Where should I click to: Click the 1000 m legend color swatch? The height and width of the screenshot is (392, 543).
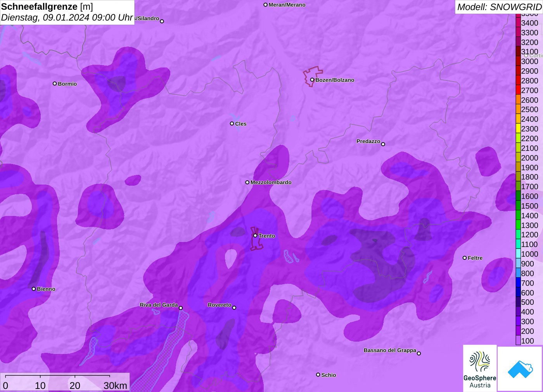(x=518, y=254)
